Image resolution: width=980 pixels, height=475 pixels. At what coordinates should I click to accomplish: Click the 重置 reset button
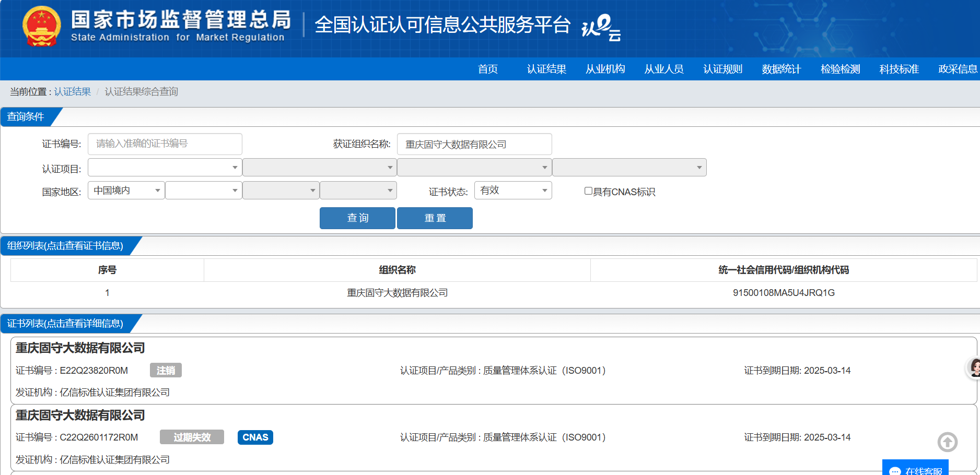(x=435, y=218)
